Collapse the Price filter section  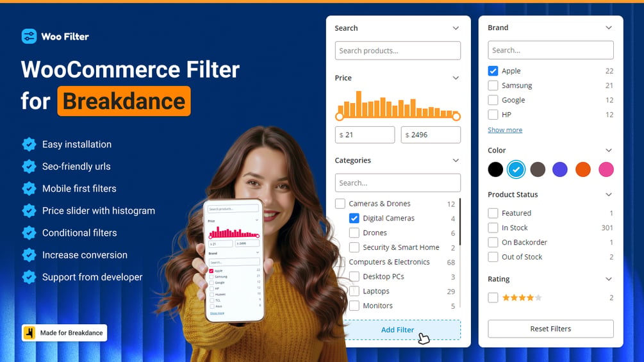pyautogui.click(x=456, y=78)
